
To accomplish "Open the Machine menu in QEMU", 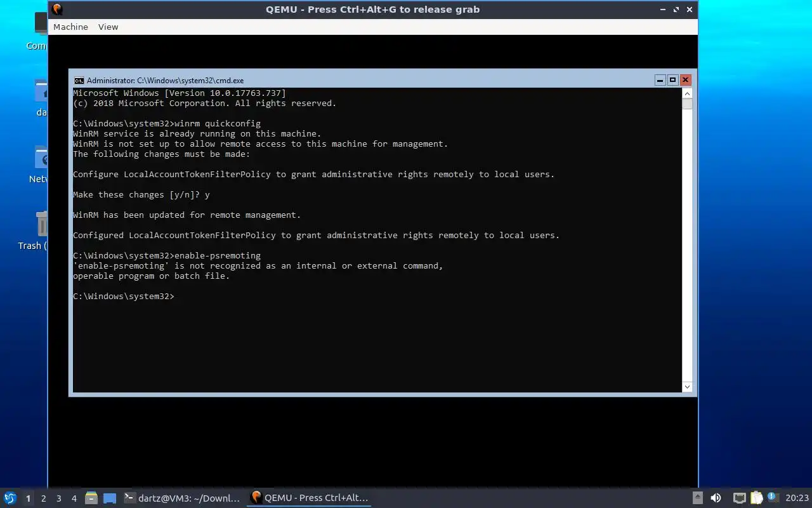I will (70, 27).
